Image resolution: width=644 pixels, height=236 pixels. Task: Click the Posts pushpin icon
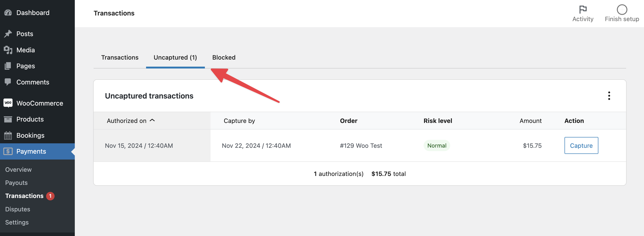pos(8,33)
